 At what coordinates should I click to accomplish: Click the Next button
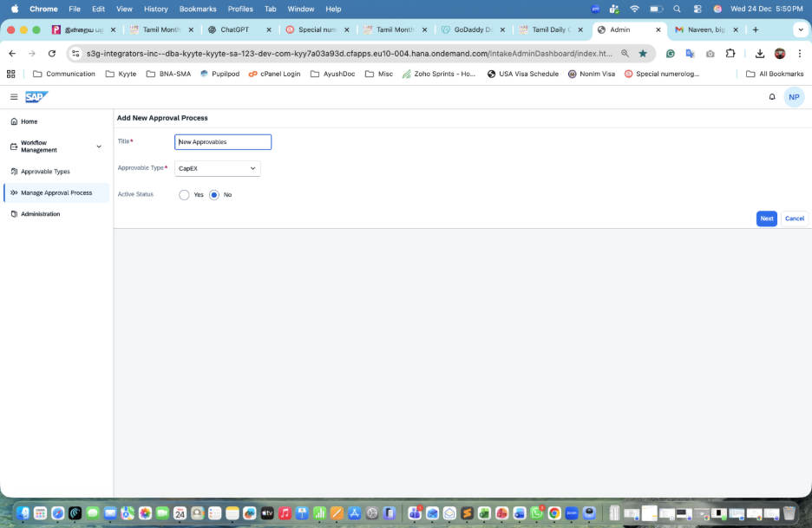(x=766, y=218)
